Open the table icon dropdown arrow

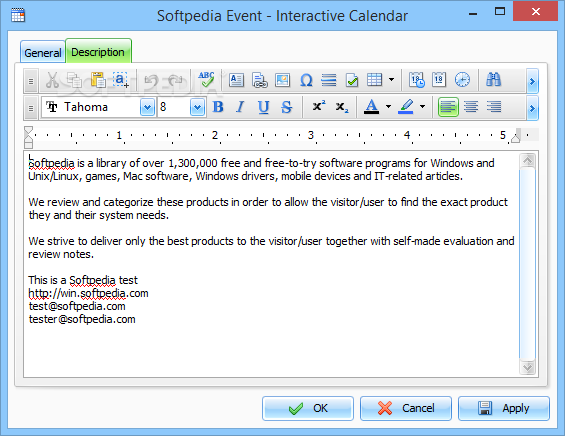coord(391,80)
